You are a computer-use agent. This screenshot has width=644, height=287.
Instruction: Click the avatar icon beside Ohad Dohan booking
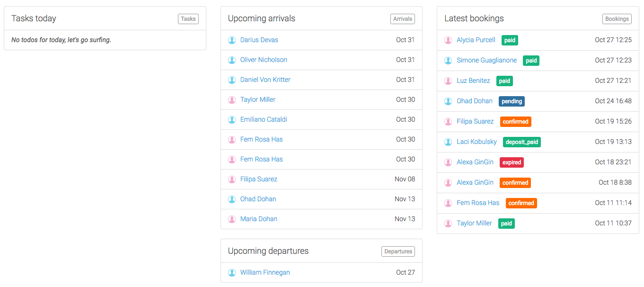click(x=448, y=101)
